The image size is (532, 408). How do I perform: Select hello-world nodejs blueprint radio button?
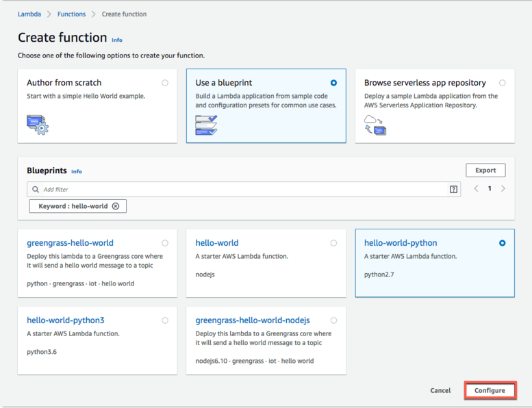point(333,243)
